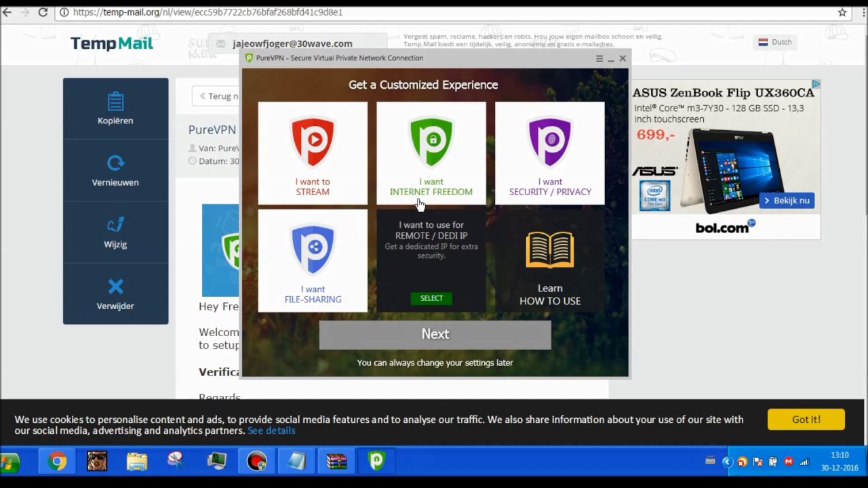Open the See details cookie link
Image resolution: width=868 pixels, height=488 pixels.
coord(271,431)
